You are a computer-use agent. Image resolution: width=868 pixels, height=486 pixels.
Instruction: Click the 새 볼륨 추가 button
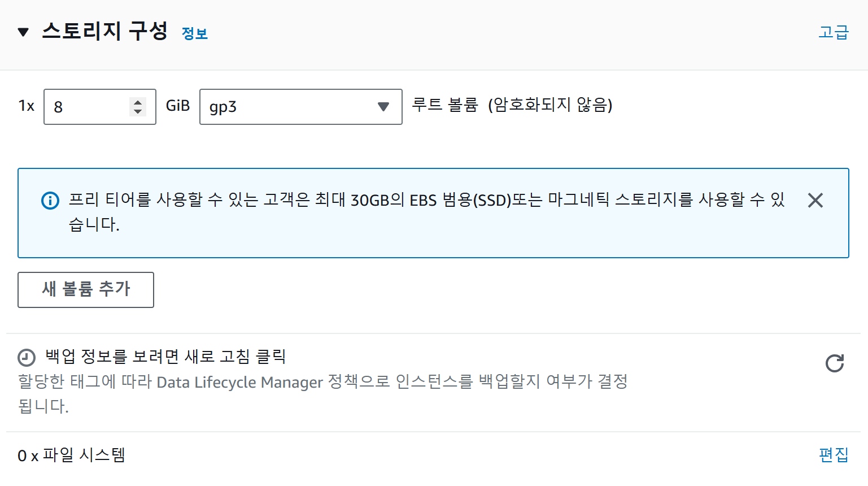86,290
